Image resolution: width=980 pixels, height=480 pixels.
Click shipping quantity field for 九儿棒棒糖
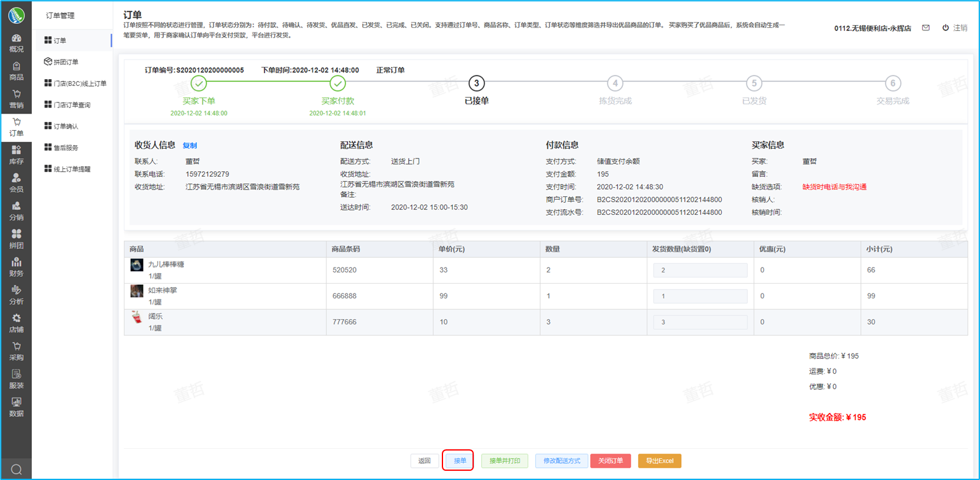tap(700, 270)
